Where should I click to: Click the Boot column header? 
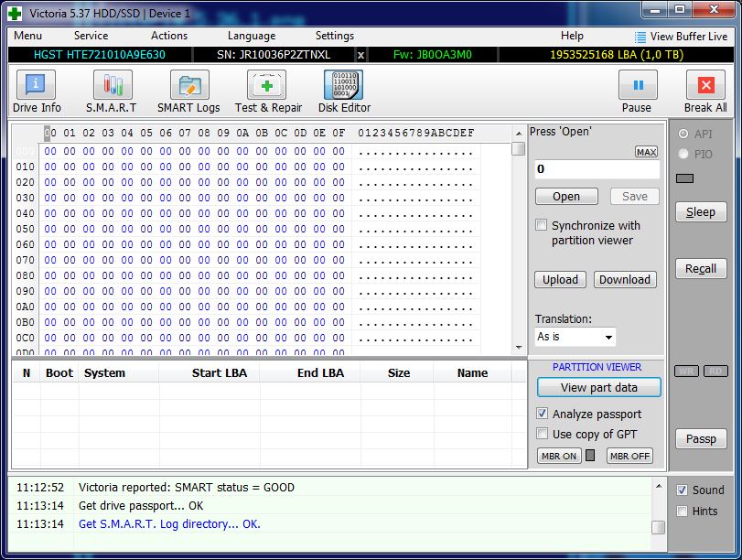click(59, 373)
